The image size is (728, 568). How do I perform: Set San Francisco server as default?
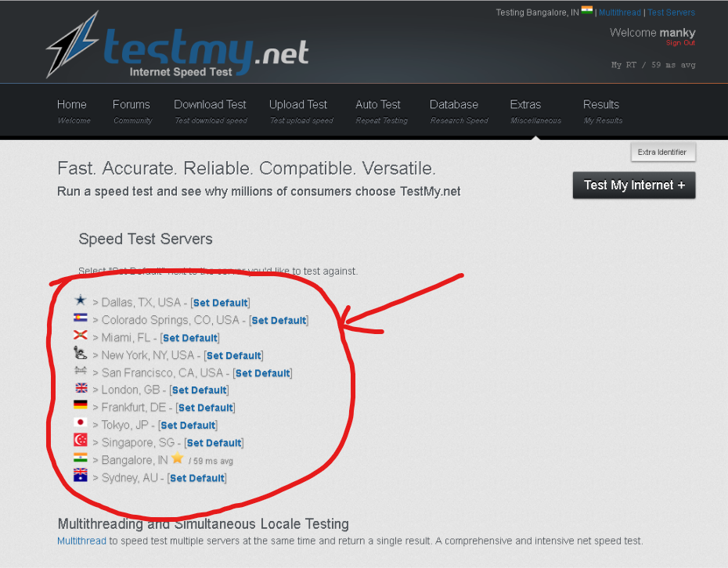263,373
